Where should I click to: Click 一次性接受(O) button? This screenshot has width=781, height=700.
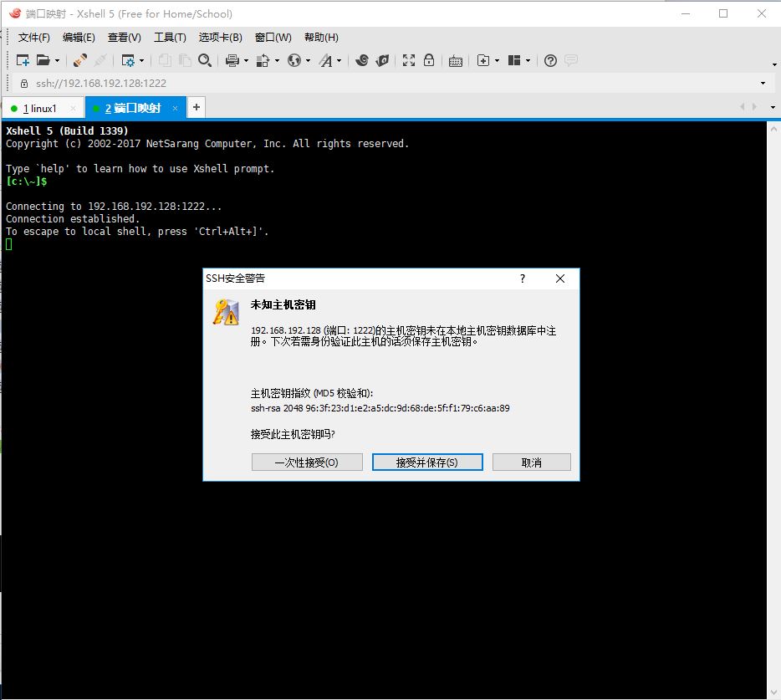[x=307, y=462]
